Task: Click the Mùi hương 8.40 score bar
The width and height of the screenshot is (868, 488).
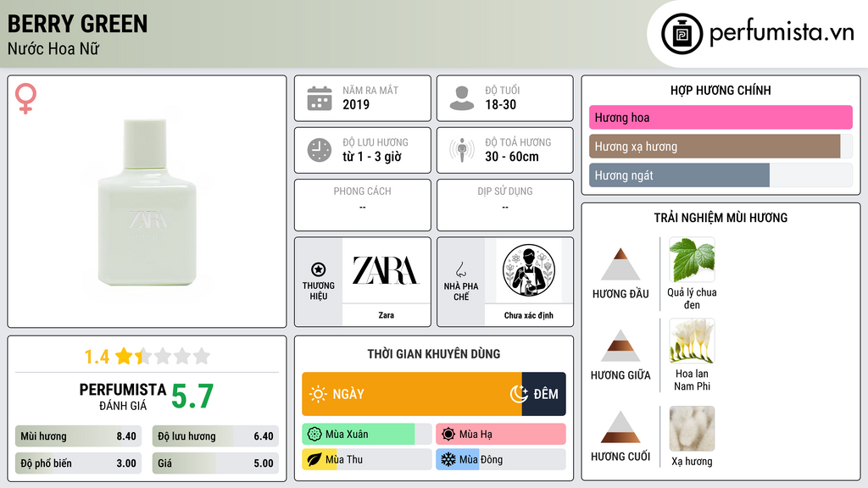Action: pyautogui.click(x=78, y=436)
